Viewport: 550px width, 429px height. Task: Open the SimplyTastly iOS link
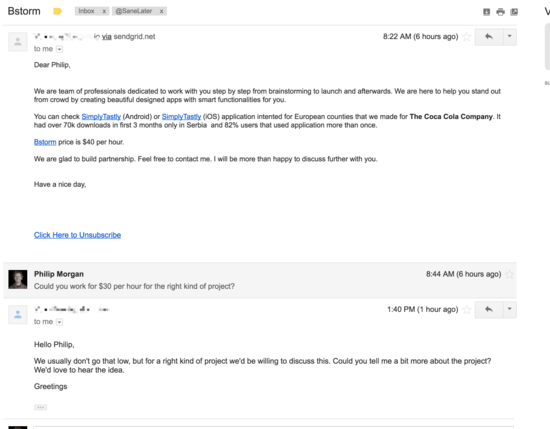click(x=181, y=116)
